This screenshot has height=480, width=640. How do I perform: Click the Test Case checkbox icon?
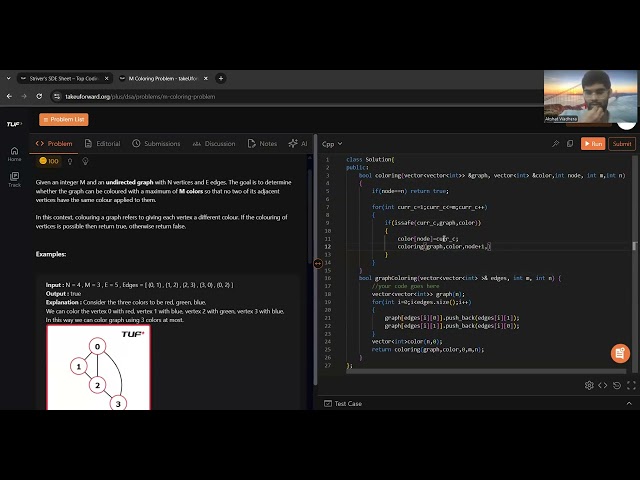point(327,403)
